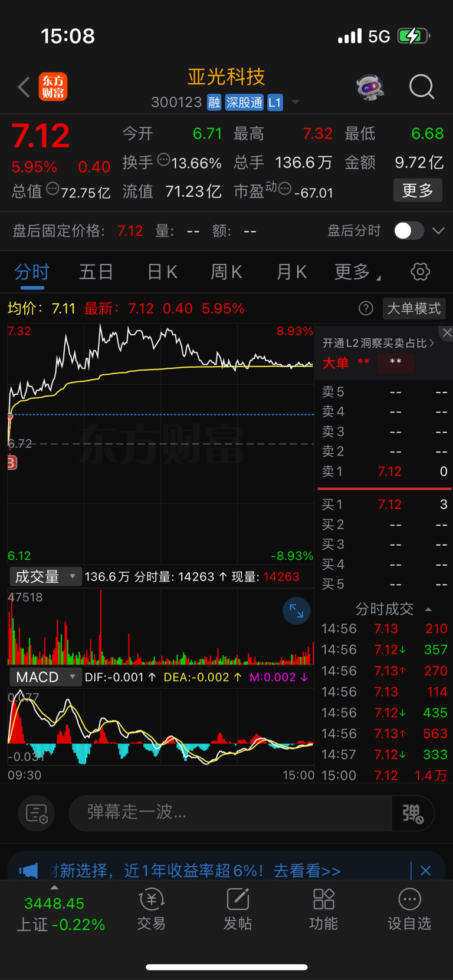The width and height of the screenshot is (453, 980).
Task: Expand stock title dropdown triangle
Action: click(x=296, y=103)
